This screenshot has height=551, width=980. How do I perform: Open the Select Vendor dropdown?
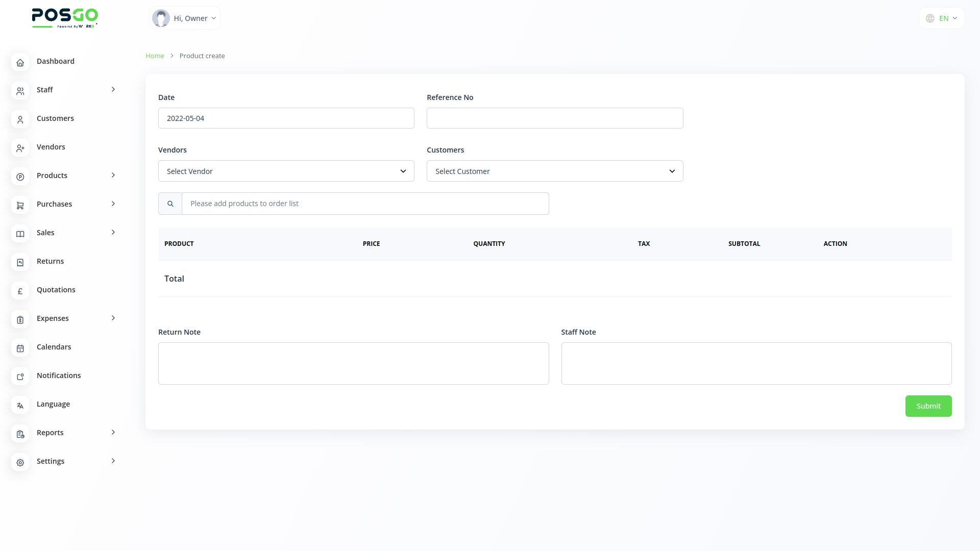286,171
